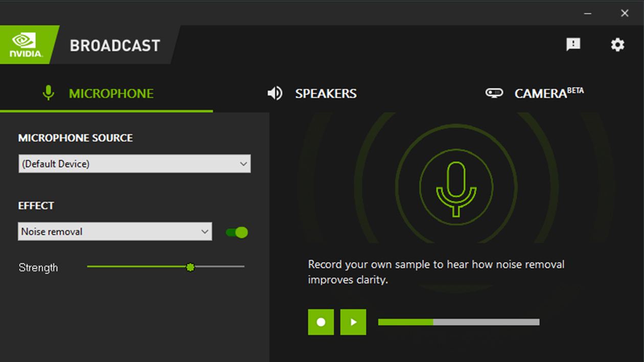The width and height of the screenshot is (644, 362).
Task: Click the speaker icon beside Speakers
Action: (x=275, y=93)
